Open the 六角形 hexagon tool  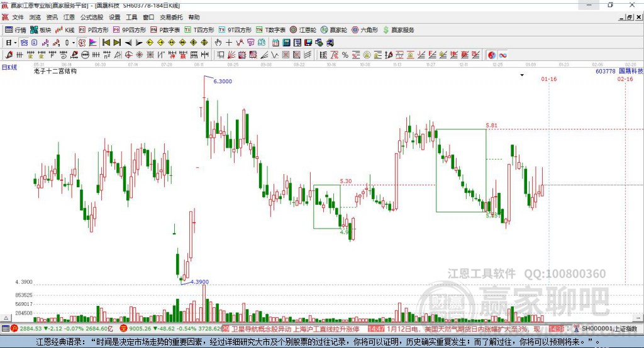[x=365, y=30]
